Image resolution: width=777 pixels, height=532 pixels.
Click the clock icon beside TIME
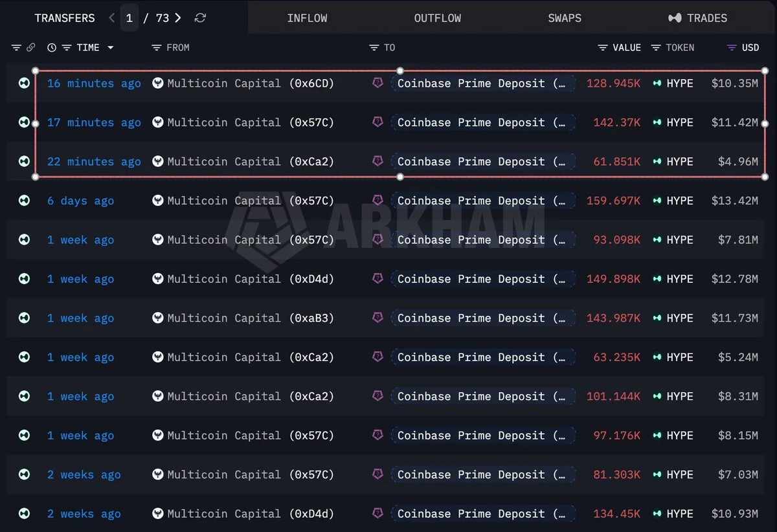coord(52,48)
